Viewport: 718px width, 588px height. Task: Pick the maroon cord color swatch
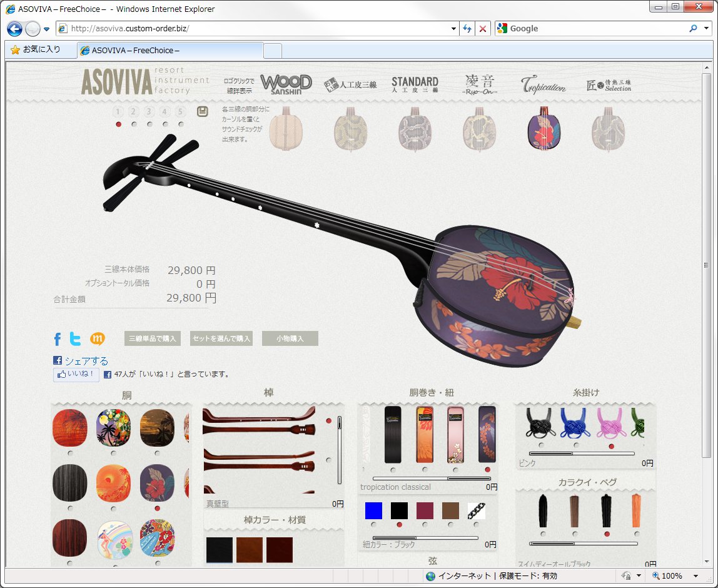click(425, 510)
